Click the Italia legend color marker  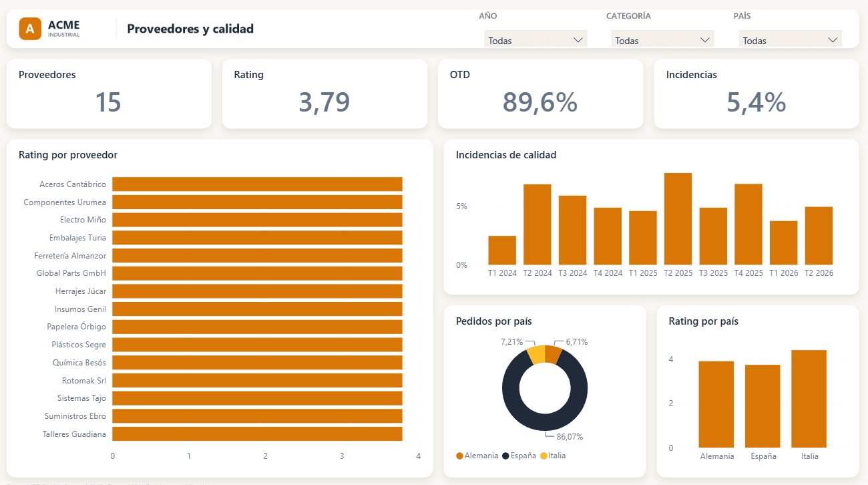pos(543,456)
